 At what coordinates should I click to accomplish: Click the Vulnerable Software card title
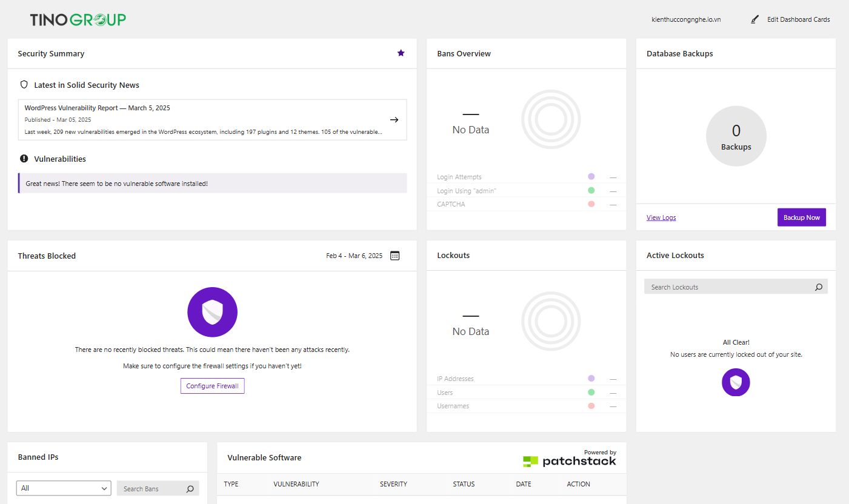tap(264, 457)
